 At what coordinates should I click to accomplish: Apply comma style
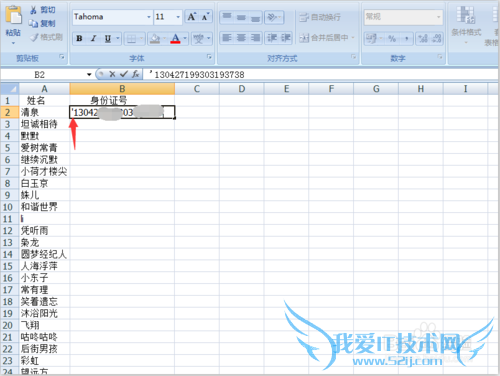[x=407, y=39]
